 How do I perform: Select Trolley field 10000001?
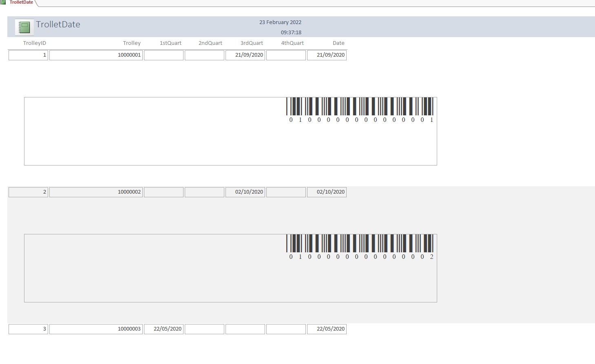(96, 55)
